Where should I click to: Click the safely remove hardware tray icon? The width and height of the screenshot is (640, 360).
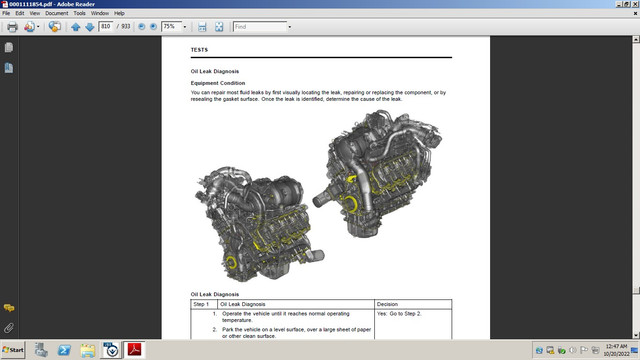tap(562, 350)
